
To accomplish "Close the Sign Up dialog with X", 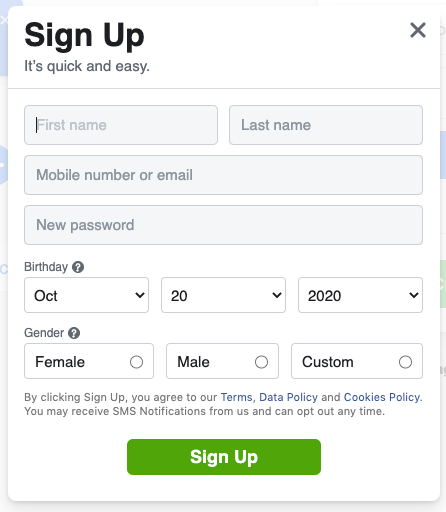I will coord(418,30).
